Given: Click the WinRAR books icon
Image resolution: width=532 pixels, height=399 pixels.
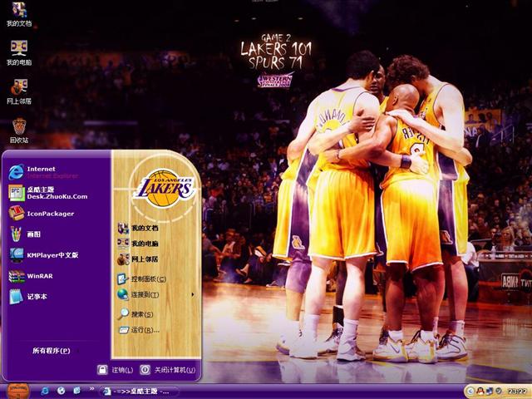Looking at the screenshot, I should pos(17,276).
